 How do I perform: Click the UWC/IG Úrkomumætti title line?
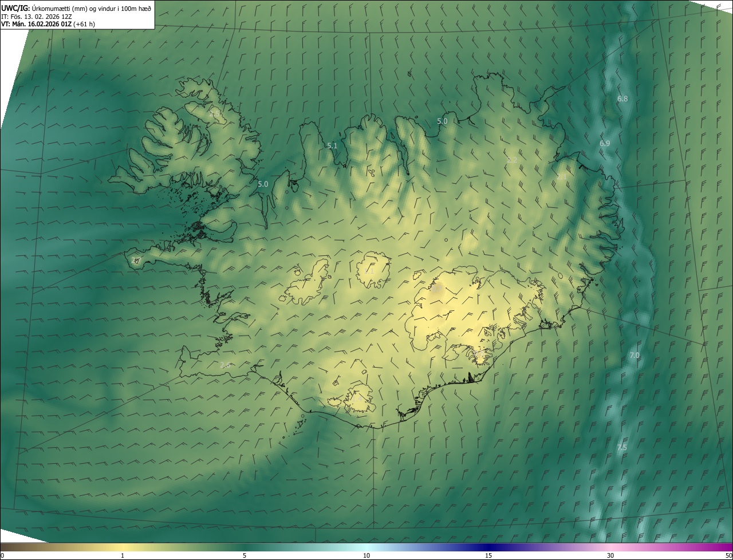click(76, 8)
